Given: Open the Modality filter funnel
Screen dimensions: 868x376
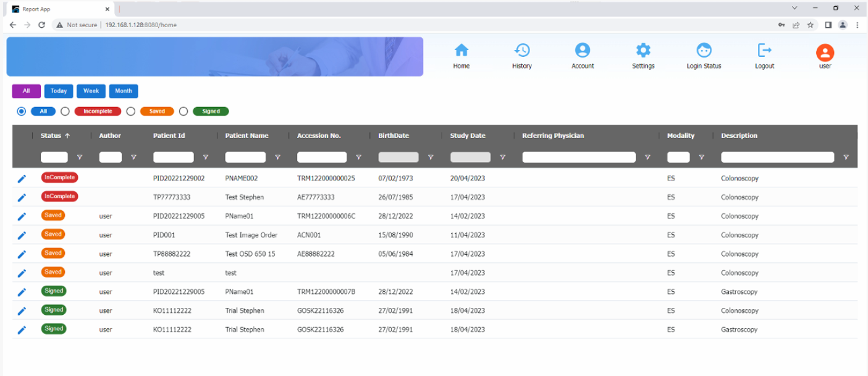Looking at the screenshot, I should click(x=701, y=157).
